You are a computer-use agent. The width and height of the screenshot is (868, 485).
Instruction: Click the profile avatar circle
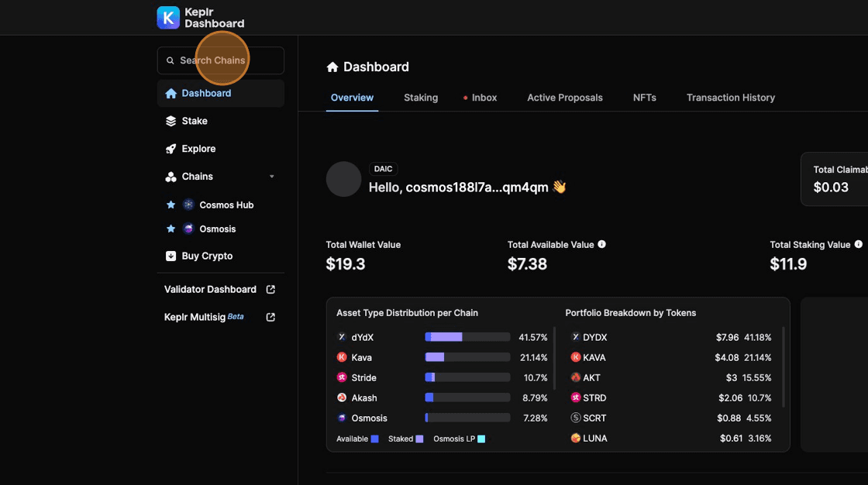(343, 179)
